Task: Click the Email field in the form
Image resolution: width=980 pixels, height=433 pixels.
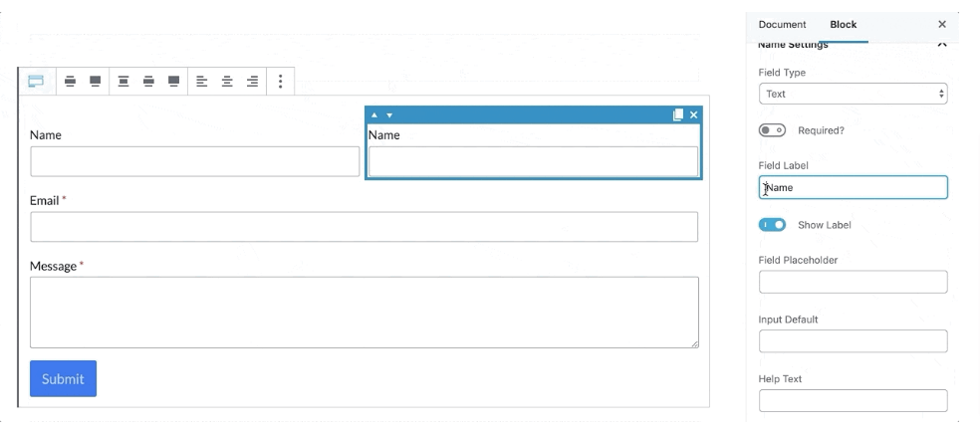Action: [364, 227]
